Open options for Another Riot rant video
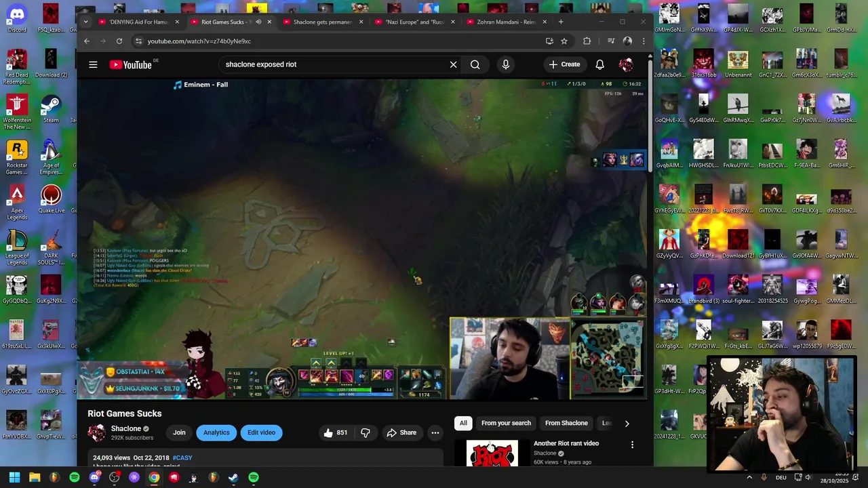 click(x=632, y=445)
